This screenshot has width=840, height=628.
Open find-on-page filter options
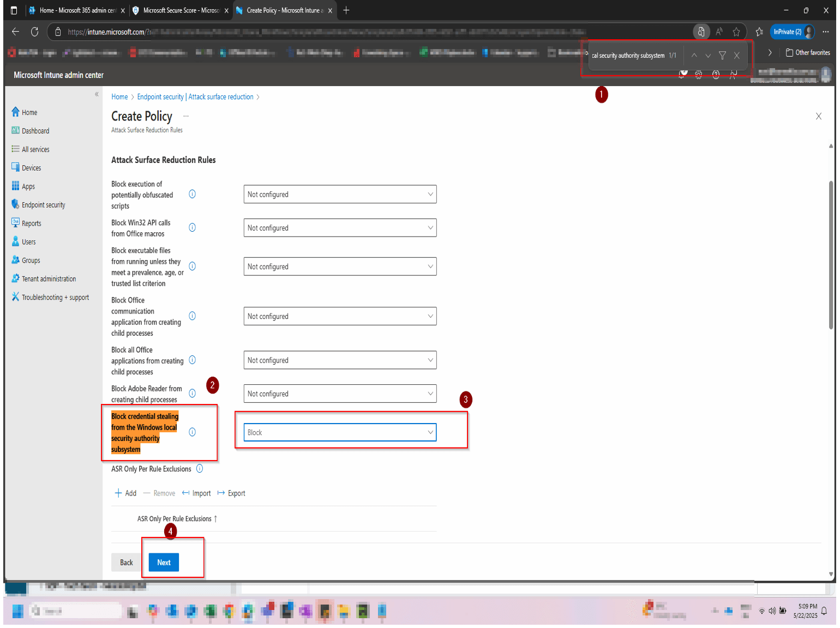point(722,56)
